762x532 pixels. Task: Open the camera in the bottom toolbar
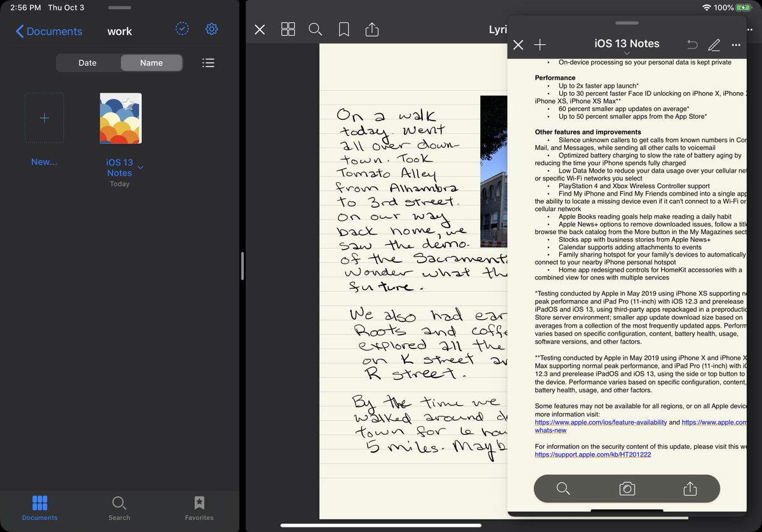click(627, 488)
